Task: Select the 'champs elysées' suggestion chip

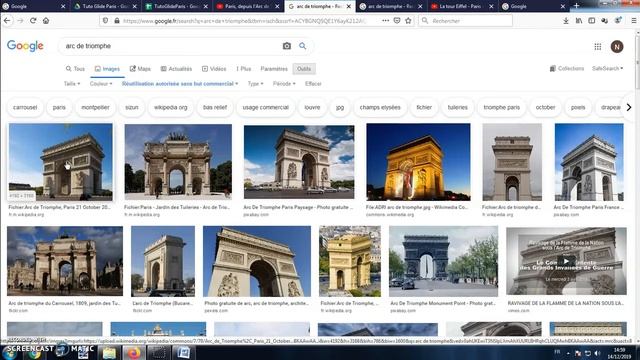Action: coord(380,107)
